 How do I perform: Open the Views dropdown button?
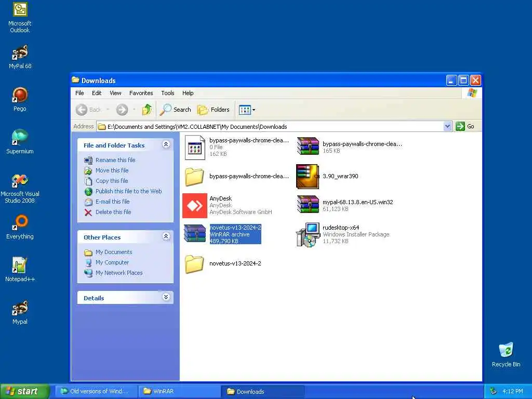click(247, 110)
